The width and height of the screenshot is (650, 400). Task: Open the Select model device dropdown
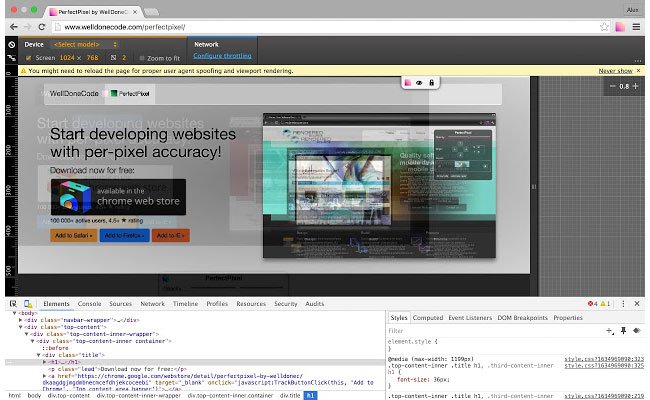point(85,44)
